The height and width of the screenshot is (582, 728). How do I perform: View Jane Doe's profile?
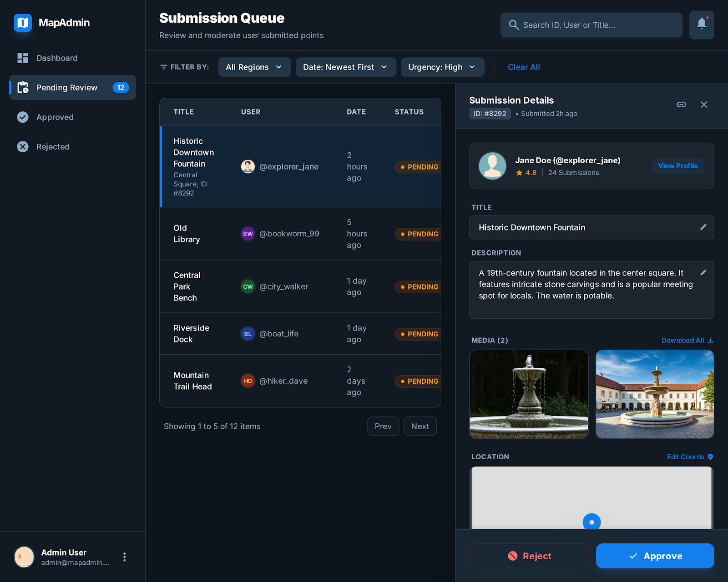(x=677, y=166)
